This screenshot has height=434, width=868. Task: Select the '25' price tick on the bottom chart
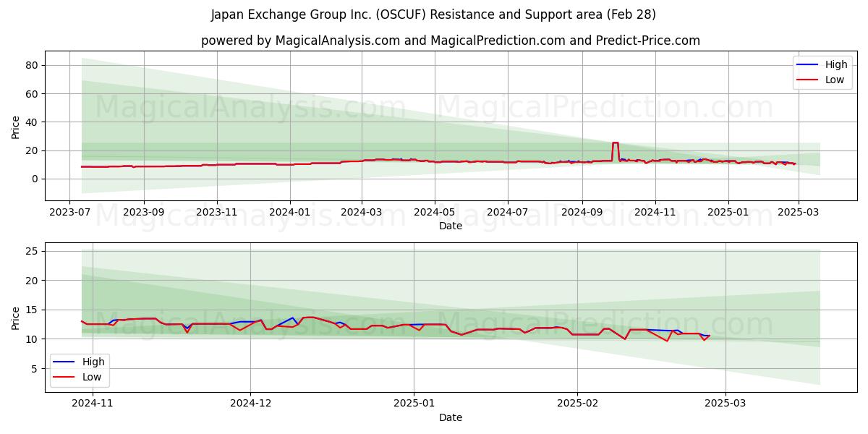tap(33, 251)
